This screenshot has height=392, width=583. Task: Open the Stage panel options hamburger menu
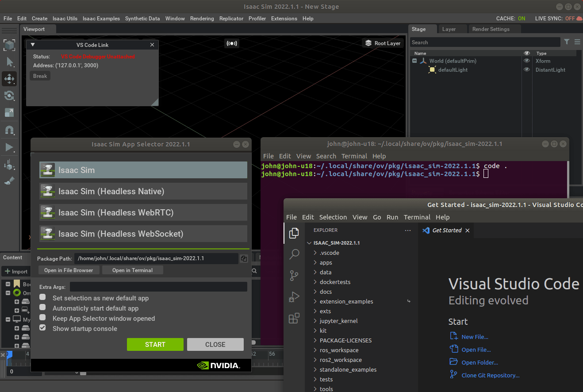click(x=577, y=42)
